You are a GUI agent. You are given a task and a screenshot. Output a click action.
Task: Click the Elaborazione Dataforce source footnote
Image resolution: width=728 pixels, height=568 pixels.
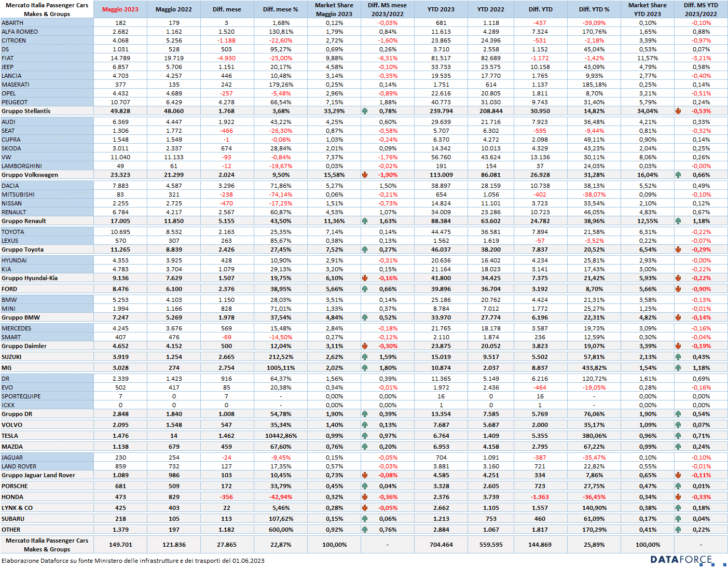pos(133,561)
